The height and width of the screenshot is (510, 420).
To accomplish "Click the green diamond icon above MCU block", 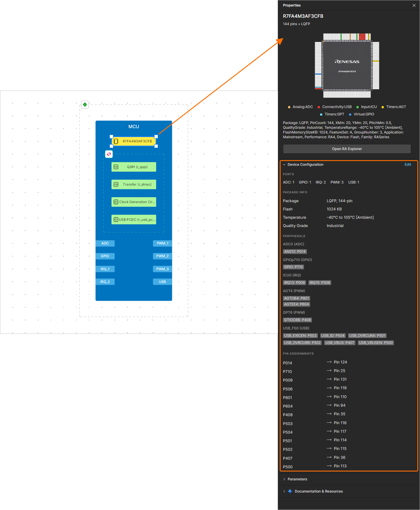I will tap(85, 105).
